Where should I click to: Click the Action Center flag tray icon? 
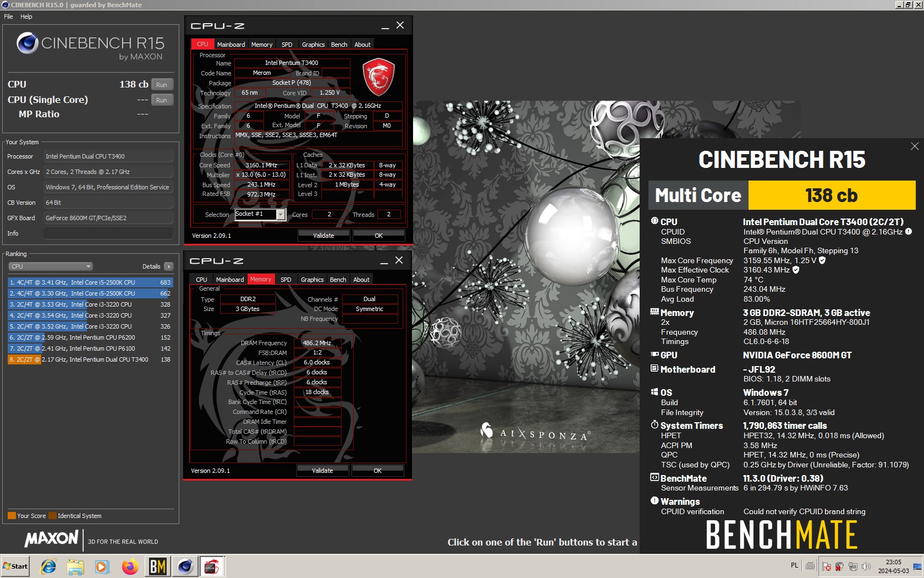tap(826, 566)
